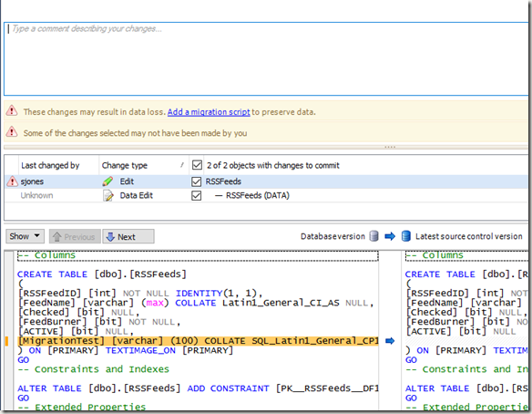The image size is (532, 414).
Task: Sort by the 'Last changed by' column header
Action: (x=50, y=165)
